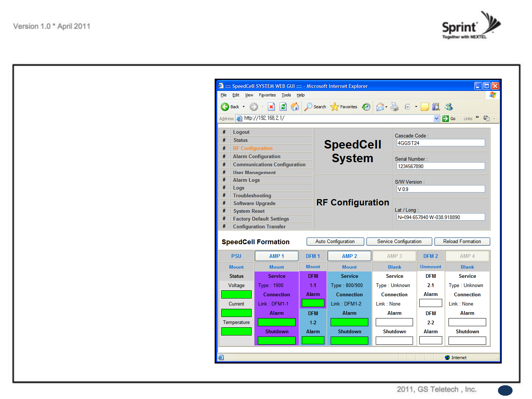
Task: Click the Edit with Word icon
Action: [x=407, y=107]
